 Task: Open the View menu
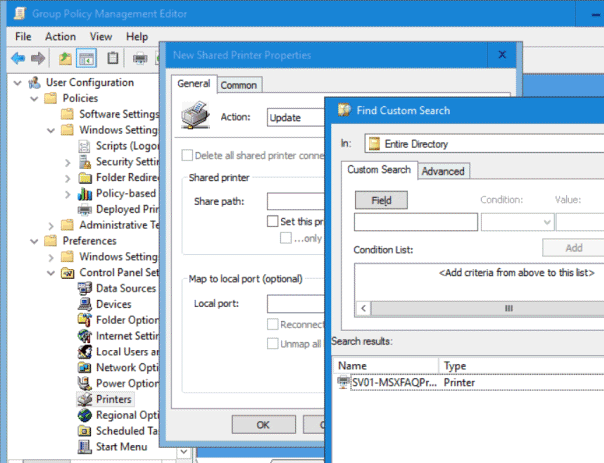(x=101, y=37)
